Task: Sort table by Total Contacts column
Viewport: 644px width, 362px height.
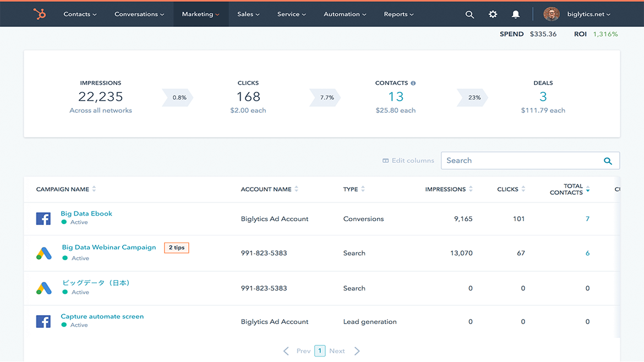Action: tap(588, 189)
